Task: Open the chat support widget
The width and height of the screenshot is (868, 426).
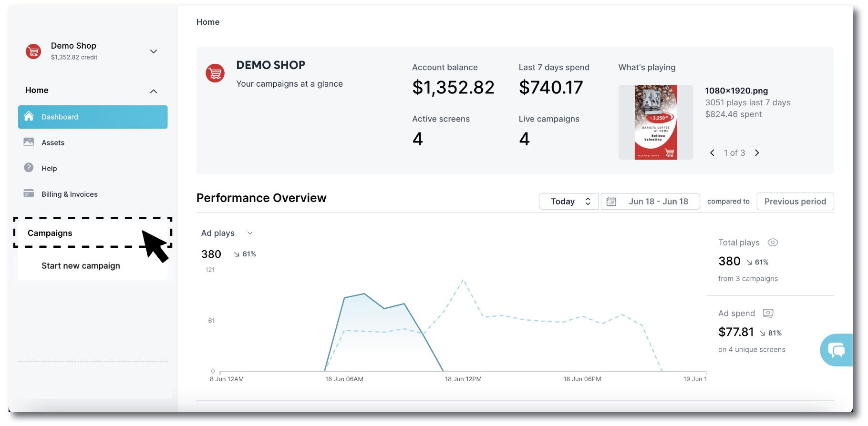Action: pyautogui.click(x=837, y=350)
